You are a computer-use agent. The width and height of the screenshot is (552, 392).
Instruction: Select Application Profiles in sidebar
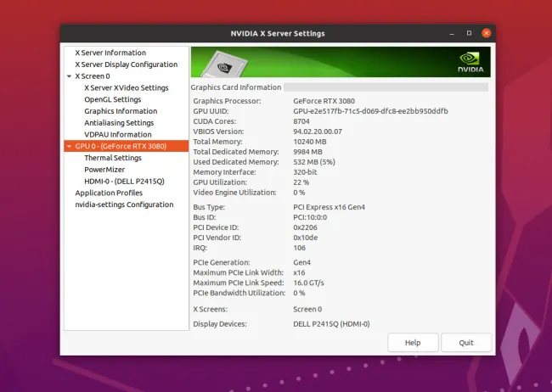click(x=109, y=193)
